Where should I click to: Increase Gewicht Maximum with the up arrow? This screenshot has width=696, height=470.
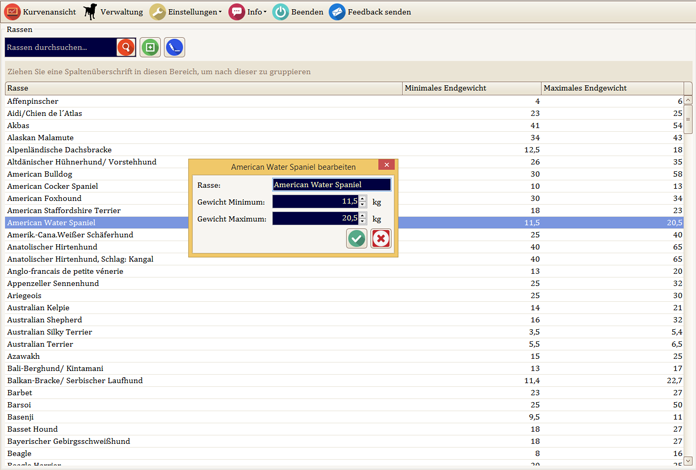pos(363,215)
